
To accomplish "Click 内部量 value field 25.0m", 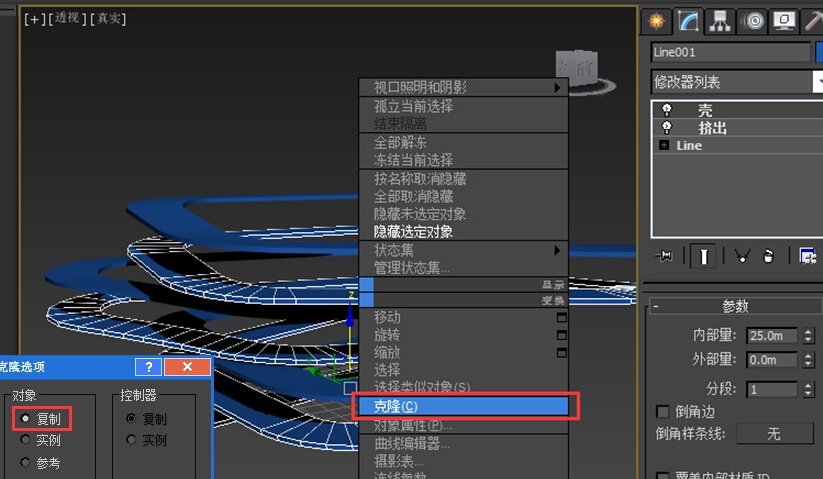I will (773, 335).
